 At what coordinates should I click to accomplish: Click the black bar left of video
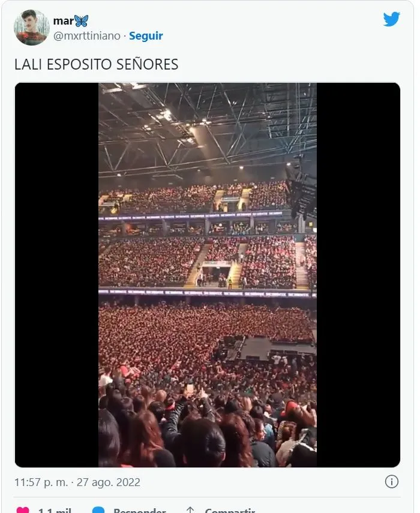[x=56, y=275]
